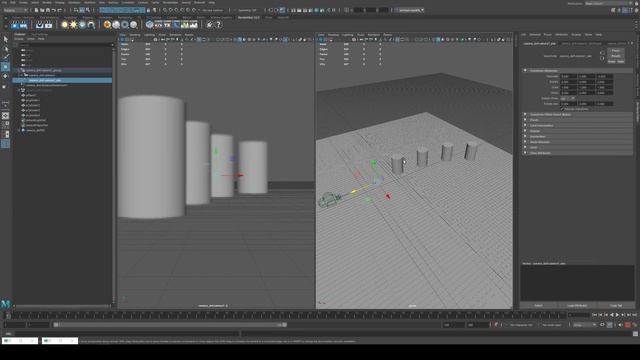The height and width of the screenshot is (360, 640).
Task: Click the Load Attributes button
Action: pyautogui.click(x=577, y=305)
